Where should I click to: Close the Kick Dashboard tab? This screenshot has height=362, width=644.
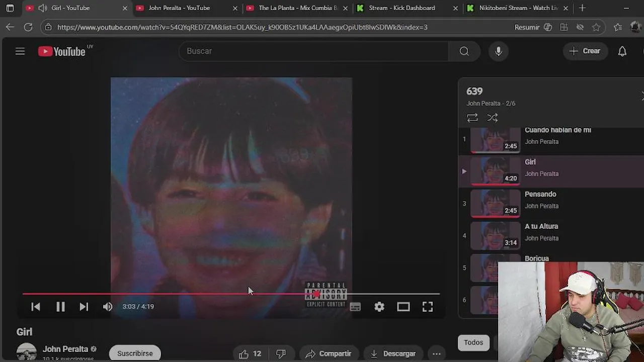(455, 8)
